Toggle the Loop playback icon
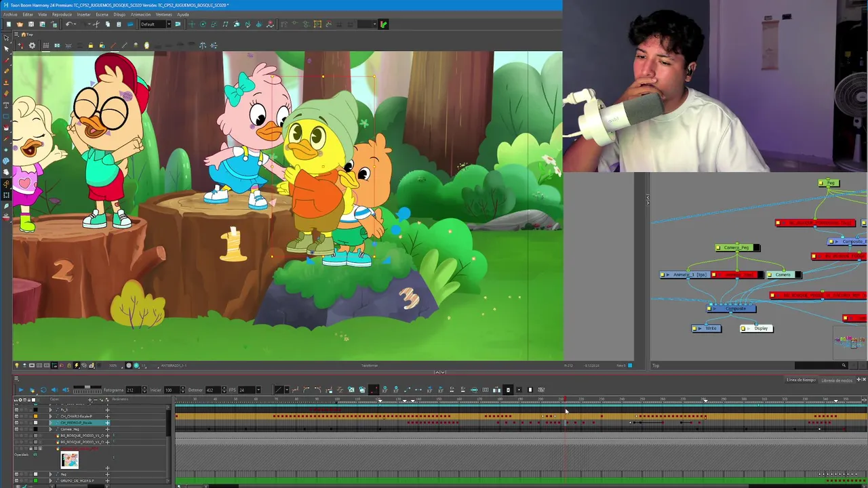Viewport: 868px width, 488px height. tap(43, 390)
